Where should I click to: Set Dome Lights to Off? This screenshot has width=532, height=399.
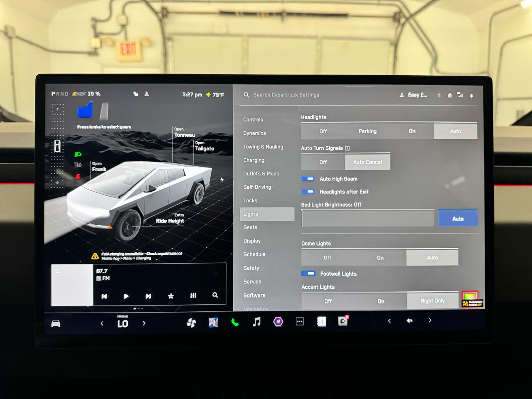(x=328, y=258)
